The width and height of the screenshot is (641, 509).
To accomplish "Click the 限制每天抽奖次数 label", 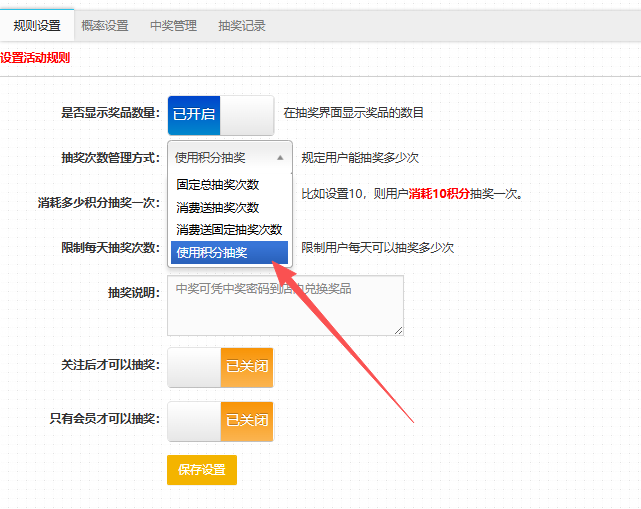I will [110, 248].
